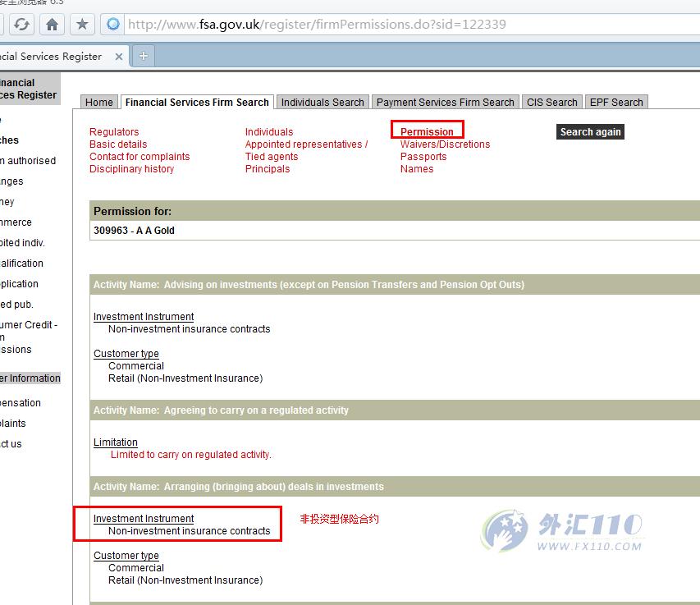Click the Search again button
The image size is (700, 605).
point(590,131)
